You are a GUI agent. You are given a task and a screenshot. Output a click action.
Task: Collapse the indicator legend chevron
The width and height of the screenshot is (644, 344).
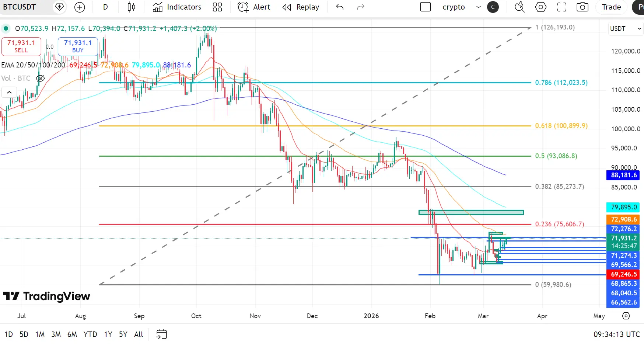pyautogui.click(x=9, y=92)
